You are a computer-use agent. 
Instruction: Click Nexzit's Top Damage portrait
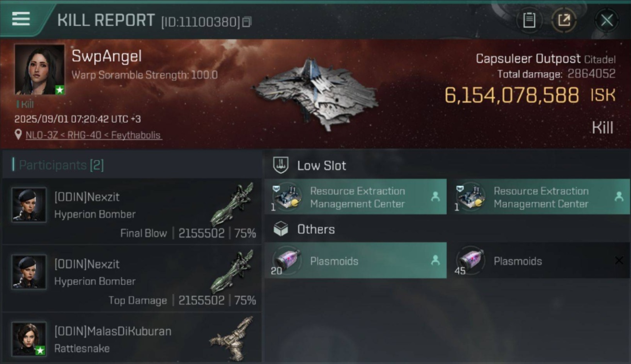tap(29, 272)
